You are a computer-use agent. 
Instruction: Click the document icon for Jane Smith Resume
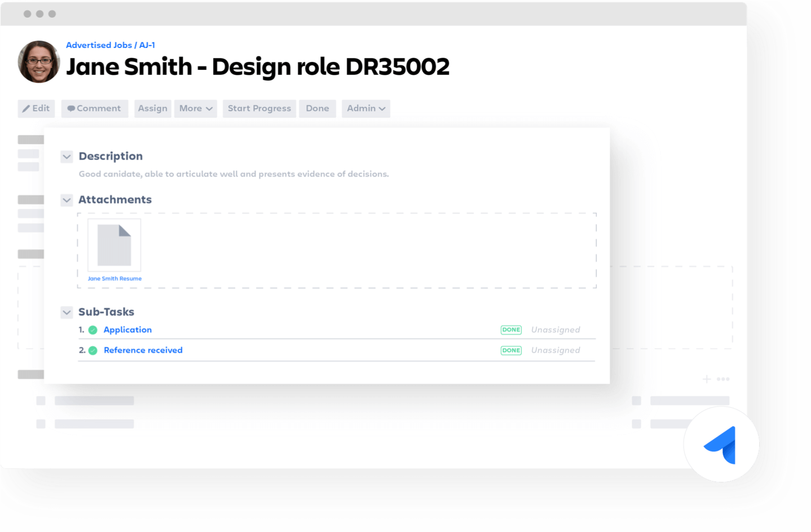point(114,243)
